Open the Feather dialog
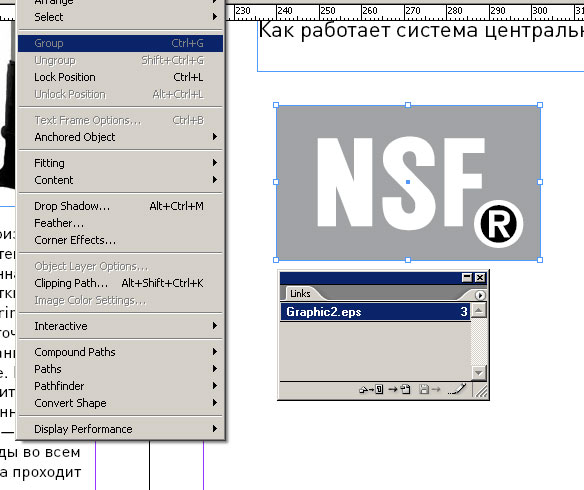This screenshot has width=584, height=490. (120, 223)
